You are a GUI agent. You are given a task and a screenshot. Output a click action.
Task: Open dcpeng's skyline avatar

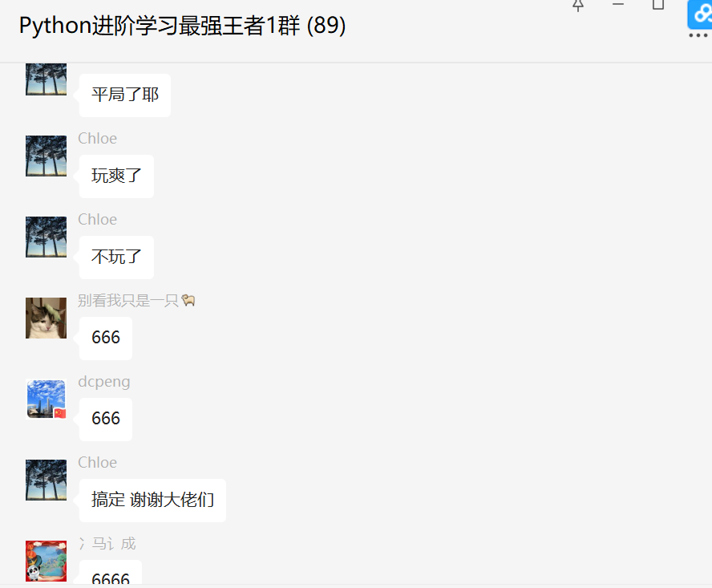click(46, 399)
